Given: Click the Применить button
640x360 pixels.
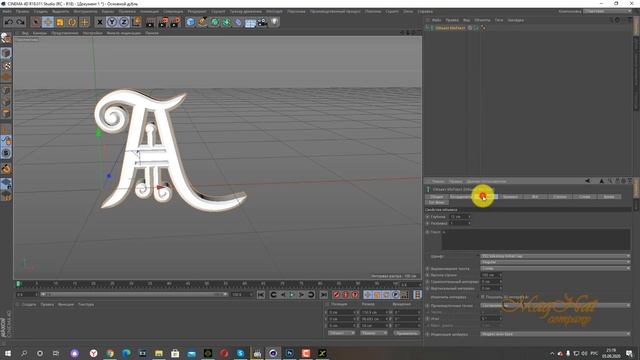Looking at the screenshot, I should coord(407,333).
